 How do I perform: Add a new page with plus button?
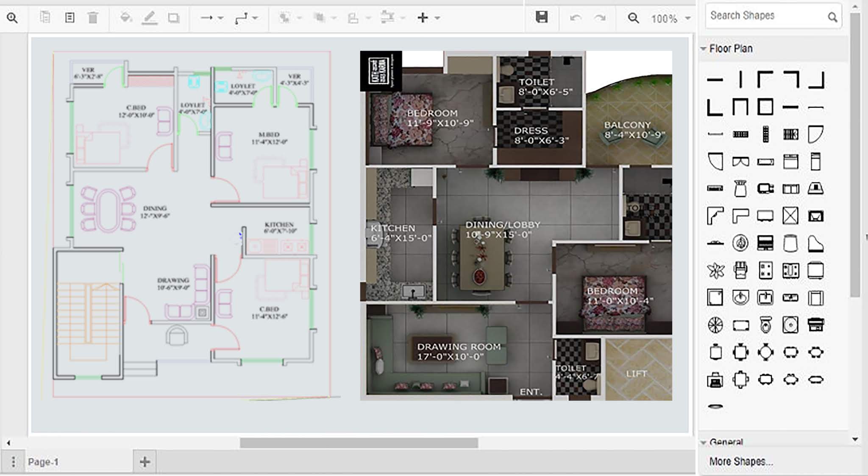[145, 462]
